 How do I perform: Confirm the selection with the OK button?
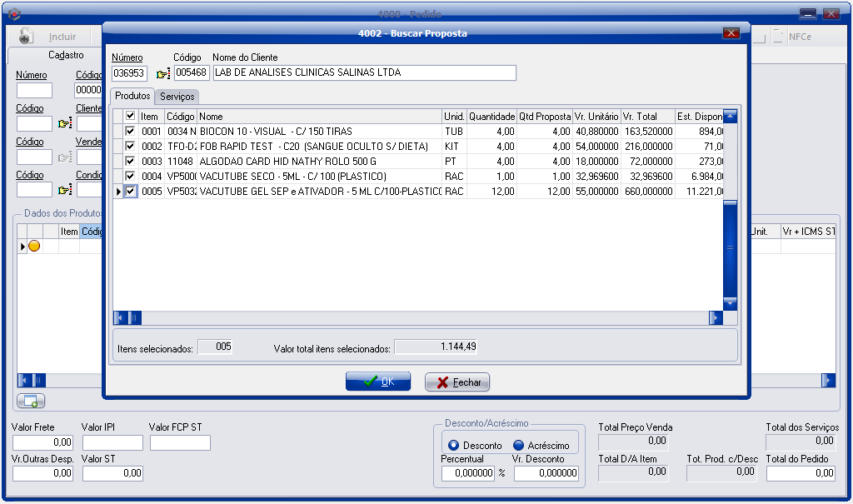378,382
